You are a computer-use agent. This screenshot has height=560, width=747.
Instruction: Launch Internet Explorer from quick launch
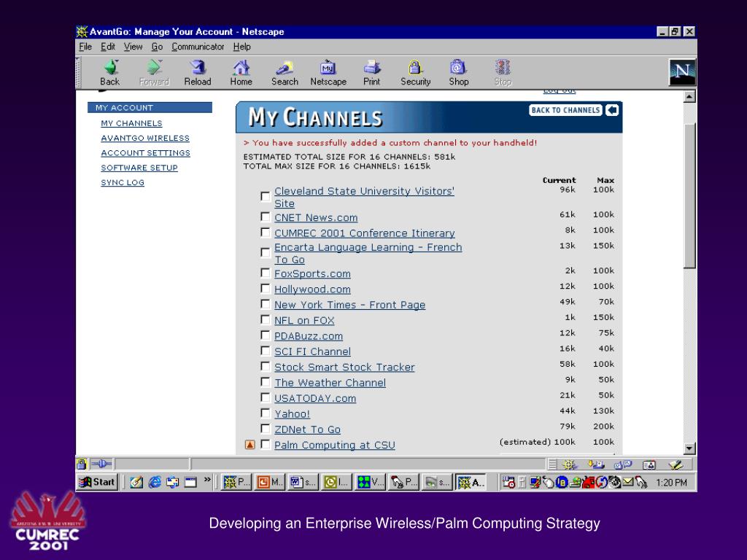(155, 483)
